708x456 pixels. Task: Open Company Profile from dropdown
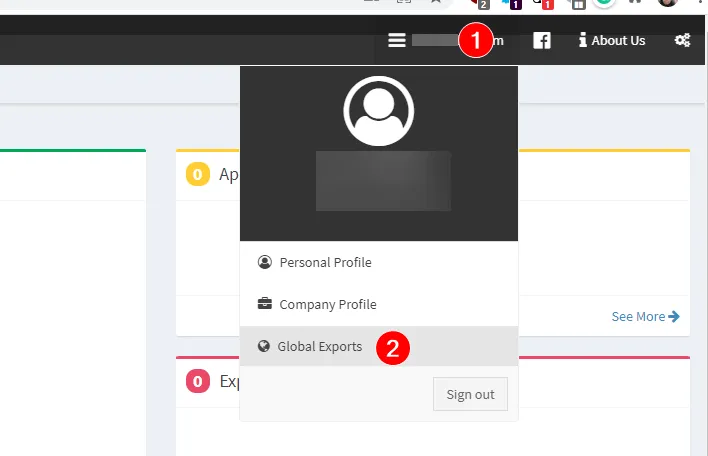327,304
